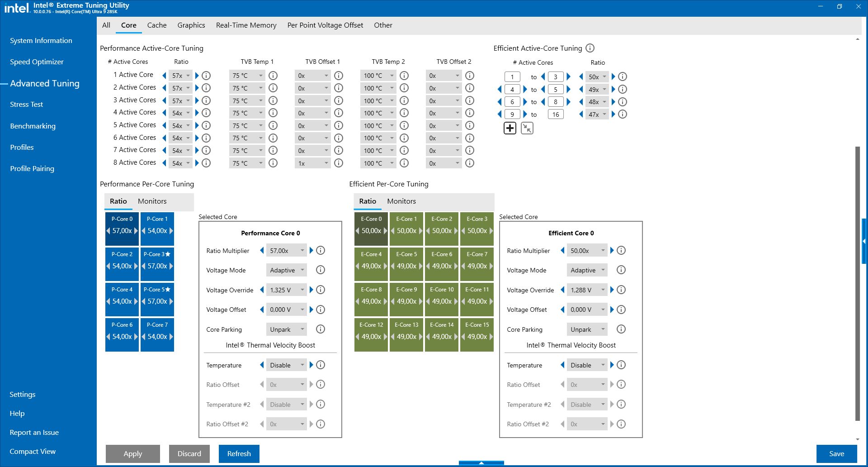Image resolution: width=868 pixels, height=467 pixels.
Task: Increase E-Core 15 tile ratio with right arrow
Action: [491, 337]
